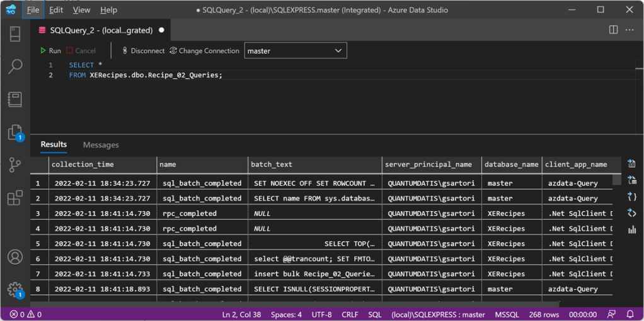Run the SQL query
This screenshot has width=644, height=321.
click(x=50, y=50)
